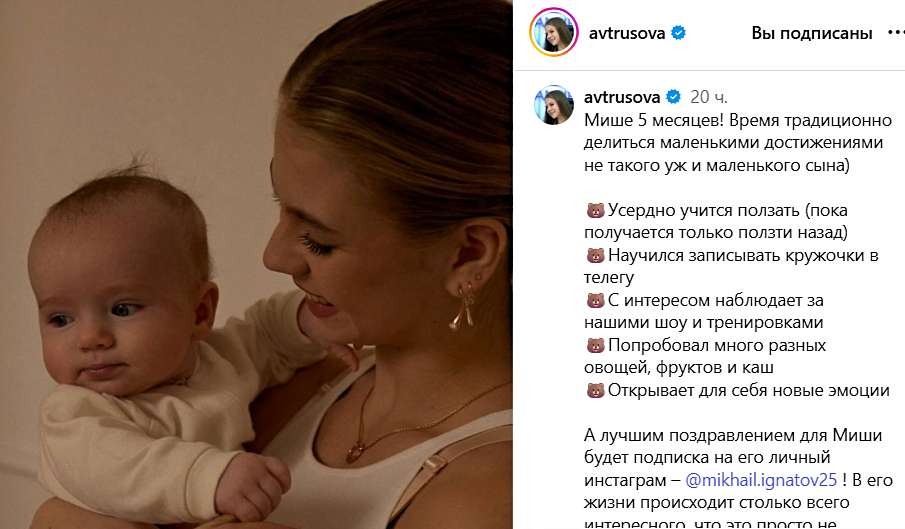The height and width of the screenshot is (529, 905).
Task: Open avtrusova profile from the caption username
Action: 622,97
